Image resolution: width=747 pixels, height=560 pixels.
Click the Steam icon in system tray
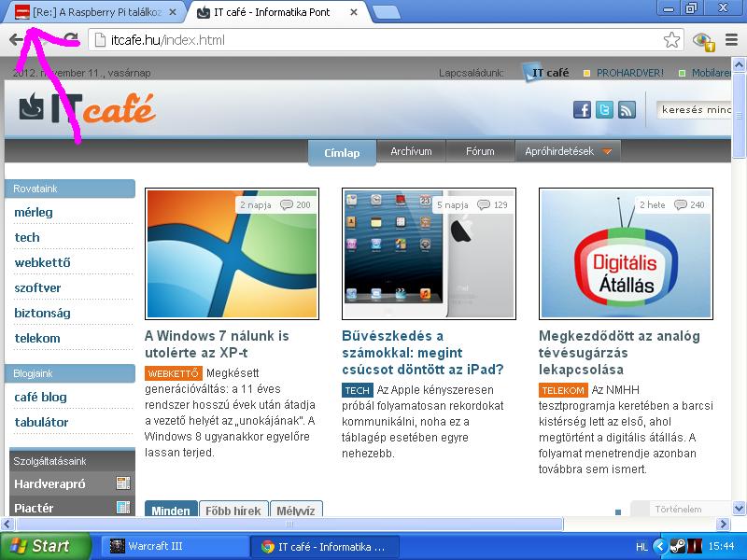[x=677, y=546]
